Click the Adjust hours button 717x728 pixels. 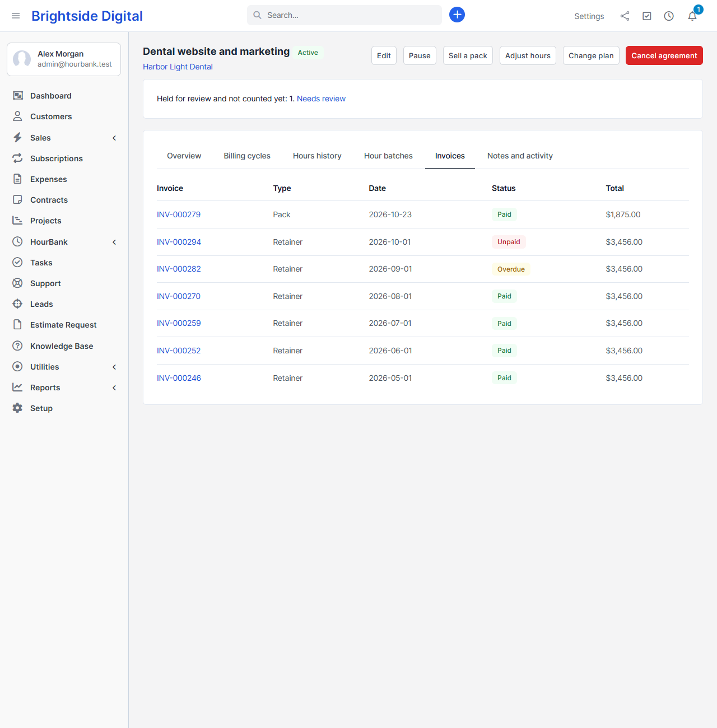click(528, 55)
